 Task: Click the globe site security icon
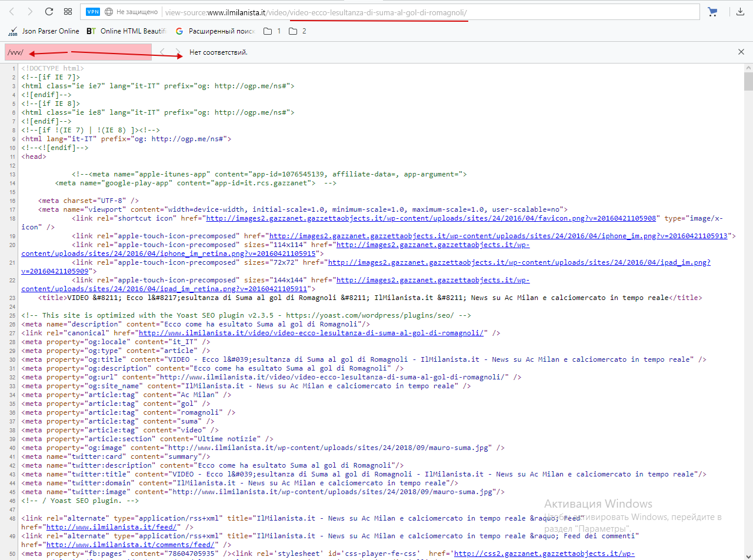point(109,12)
